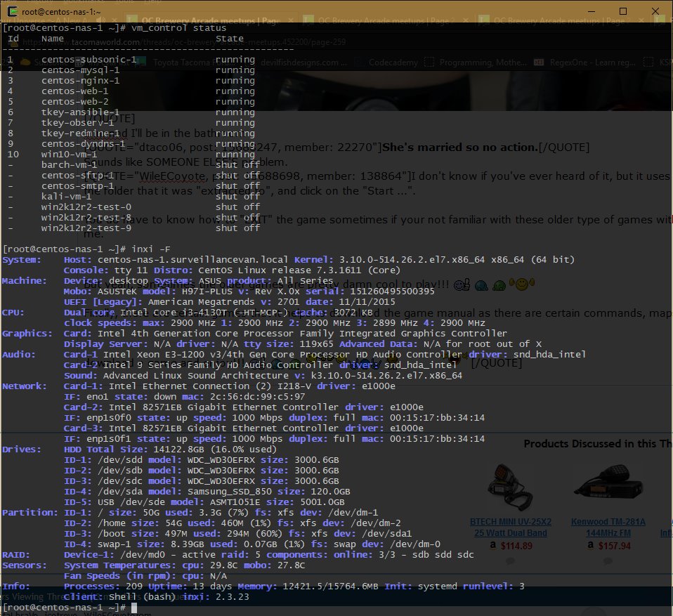The width and height of the screenshot is (673, 616).
Task: Click the inxi version 2.3.23
Action: 233,596
